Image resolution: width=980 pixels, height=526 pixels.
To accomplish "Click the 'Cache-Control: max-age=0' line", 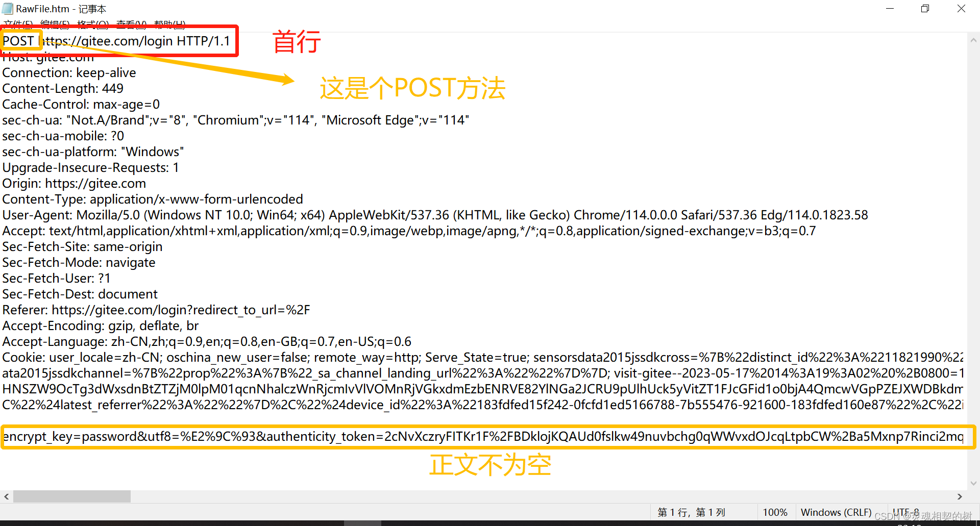I will pyautogui.click(x=81, y=104).
